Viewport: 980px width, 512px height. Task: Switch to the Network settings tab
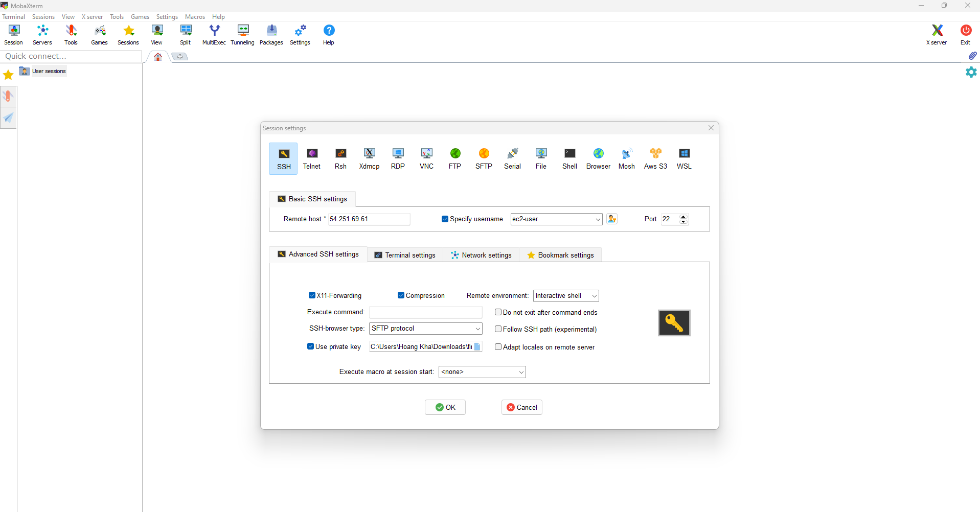click(481, 255)
